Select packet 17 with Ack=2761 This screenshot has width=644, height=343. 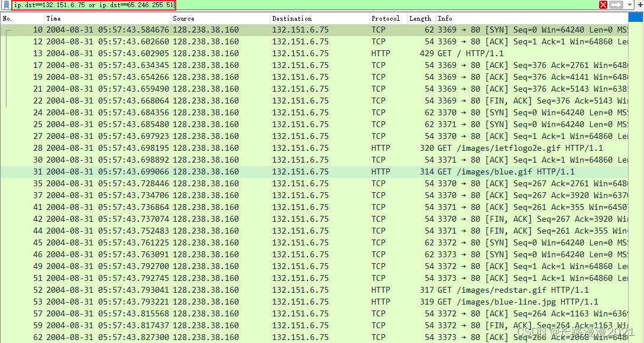[314, 65]
